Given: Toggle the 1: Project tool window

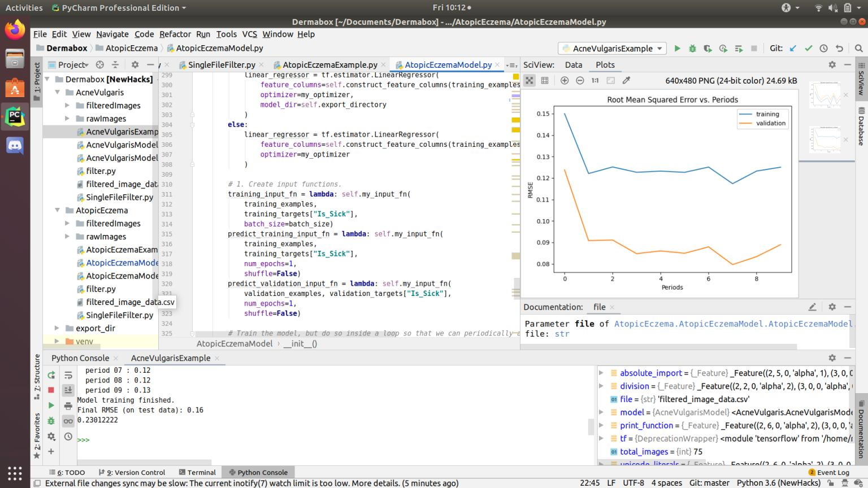Looking at the screenshot, I should [37, 81].
